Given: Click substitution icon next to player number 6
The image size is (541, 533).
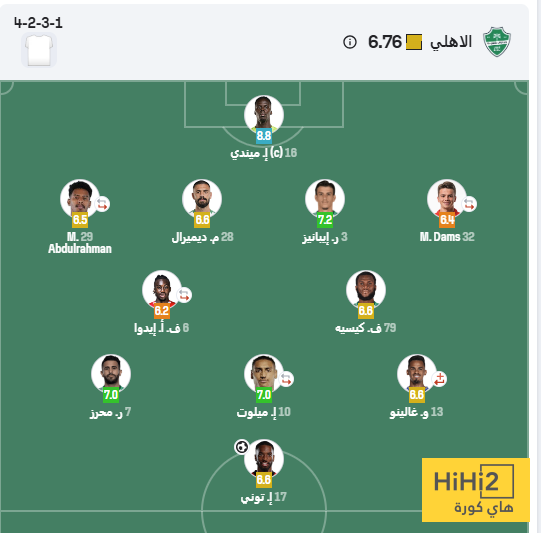Looking at the screenshot, I should [x=184, y=295].
